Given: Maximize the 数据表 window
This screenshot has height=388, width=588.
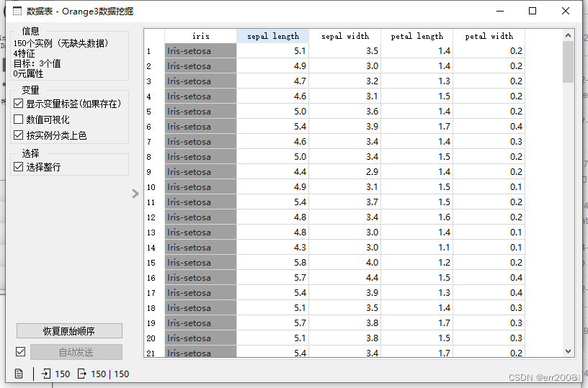Looking at the screenshot, I should 533,12.
